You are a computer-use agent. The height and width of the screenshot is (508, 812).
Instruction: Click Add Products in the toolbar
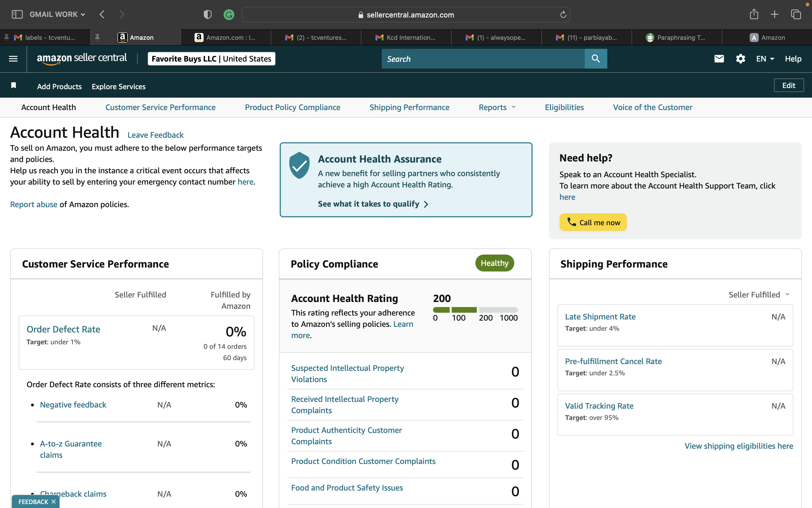[59, 86]
